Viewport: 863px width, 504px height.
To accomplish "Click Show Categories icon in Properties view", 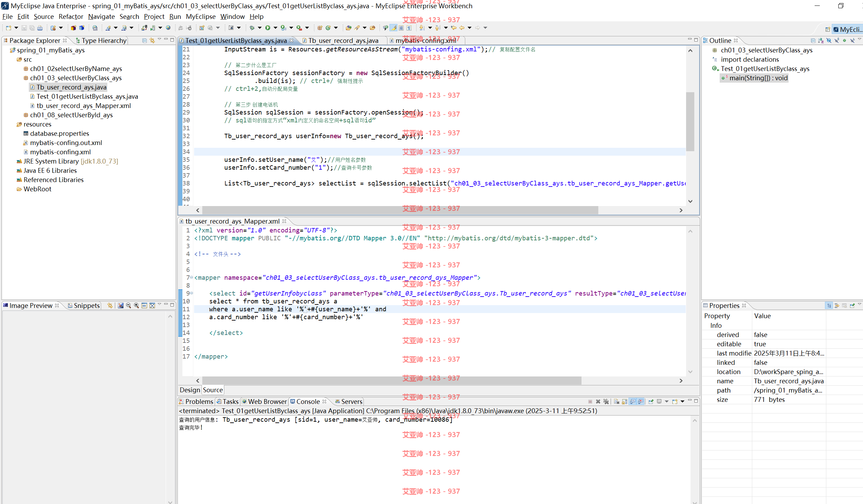I will pyautogui.click(x=829, y=305).
